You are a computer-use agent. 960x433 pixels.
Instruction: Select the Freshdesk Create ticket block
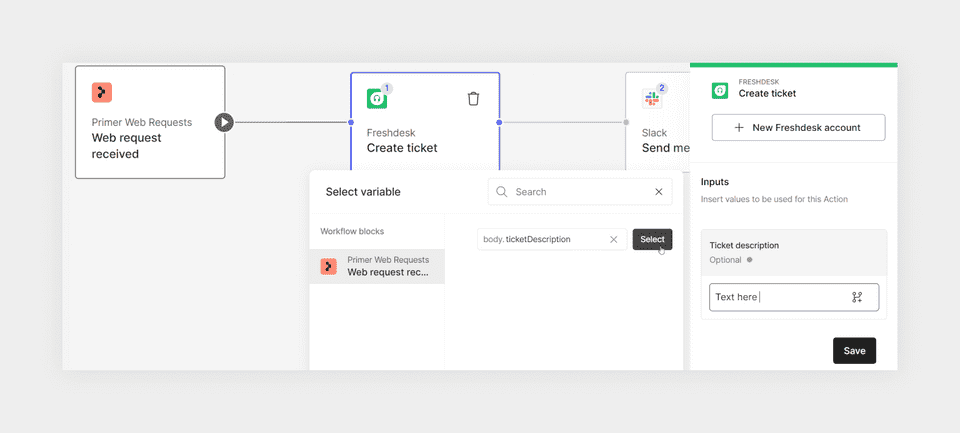[x=425, y=122]
